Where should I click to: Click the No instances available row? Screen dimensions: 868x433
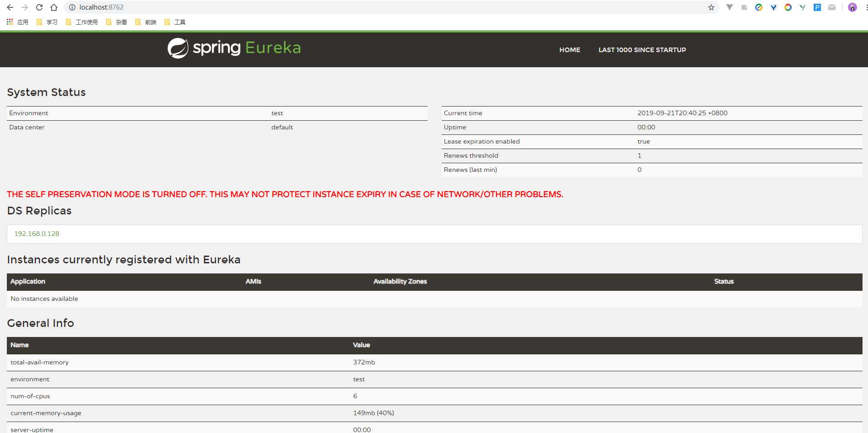click(434, 299)
